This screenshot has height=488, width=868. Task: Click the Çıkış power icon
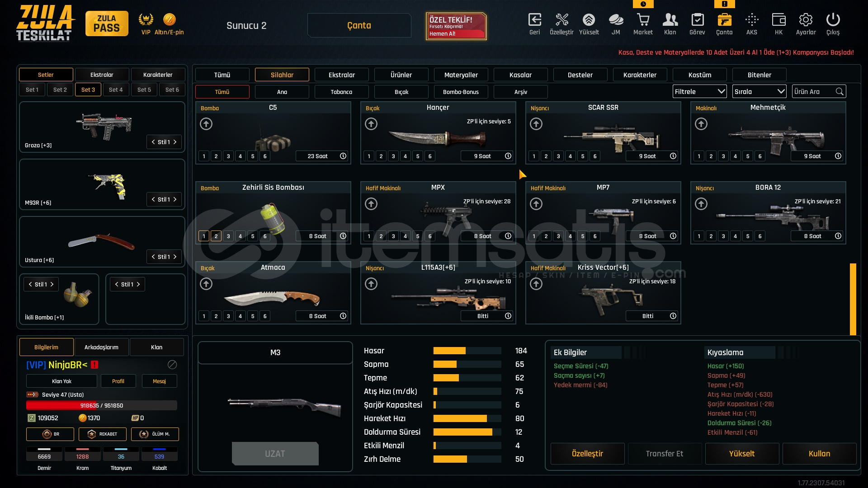pyautogui.click(x=833, y=20)
